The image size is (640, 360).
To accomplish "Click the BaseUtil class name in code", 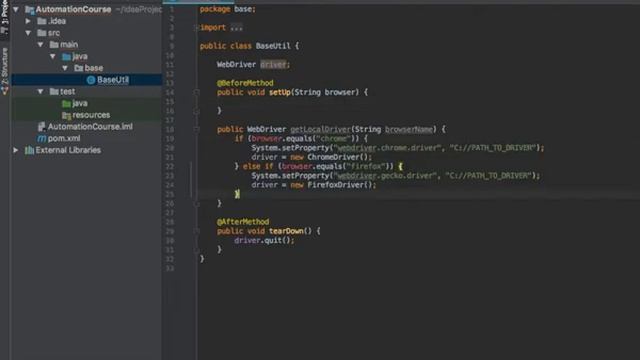I will click(x=273, y=46).
